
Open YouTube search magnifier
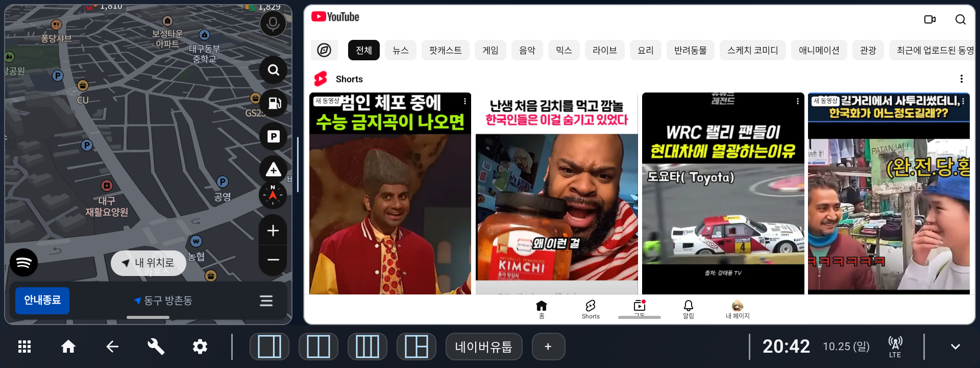[961, 19]
